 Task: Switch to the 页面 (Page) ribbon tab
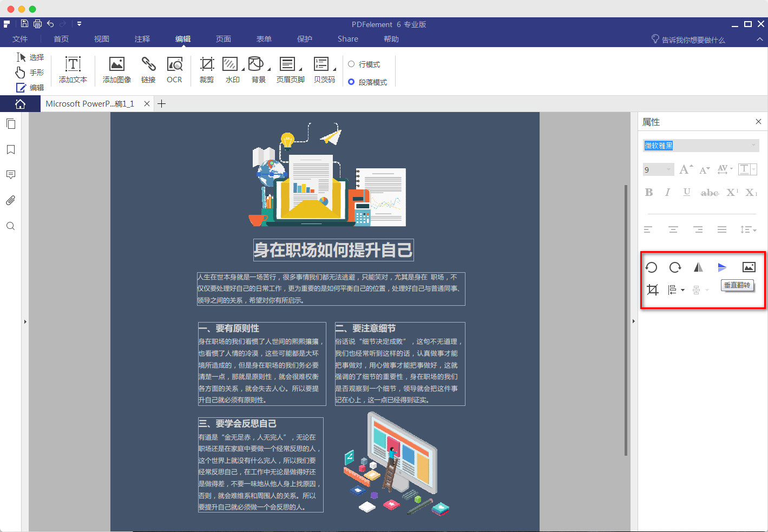click(x=223, y=38)
